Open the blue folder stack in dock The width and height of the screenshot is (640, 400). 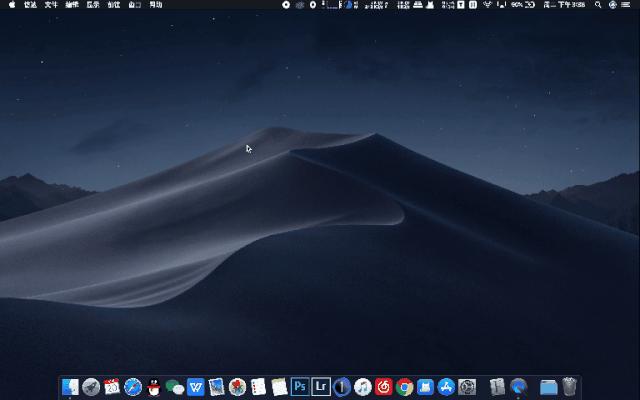coord(548,387)
